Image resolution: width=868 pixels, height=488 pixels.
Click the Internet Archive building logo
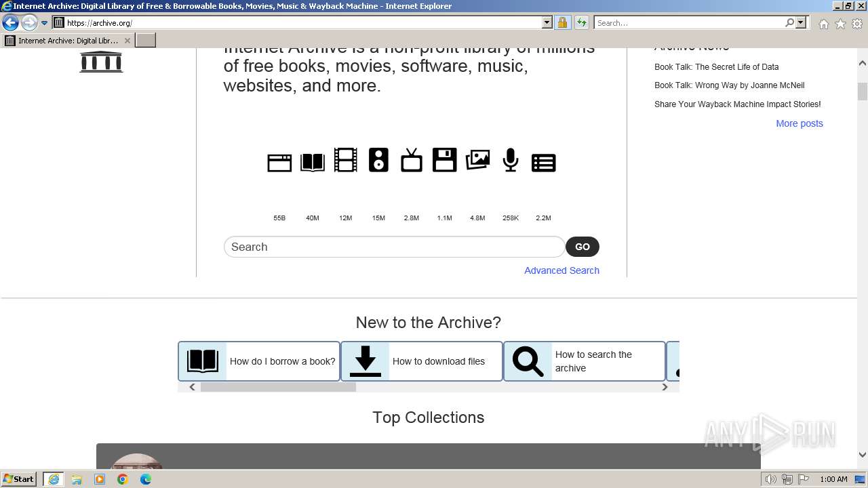(x=101, y=61)
